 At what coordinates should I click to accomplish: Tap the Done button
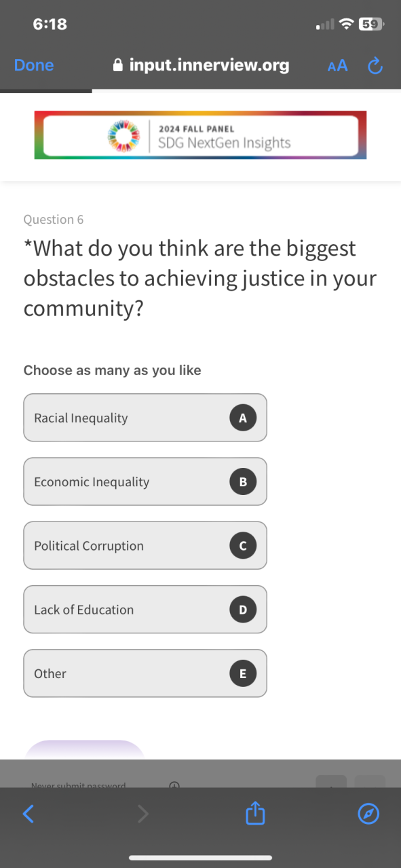[x=34, y=65]
